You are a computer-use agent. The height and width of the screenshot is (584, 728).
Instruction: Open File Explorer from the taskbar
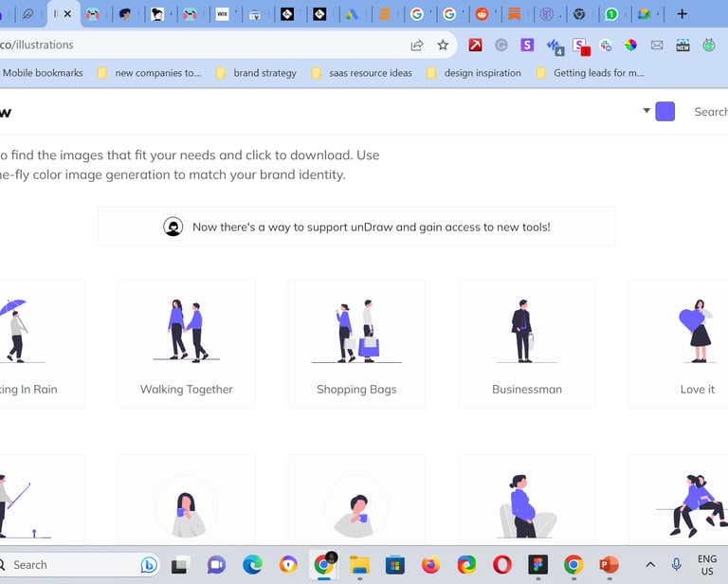point(360,565)
